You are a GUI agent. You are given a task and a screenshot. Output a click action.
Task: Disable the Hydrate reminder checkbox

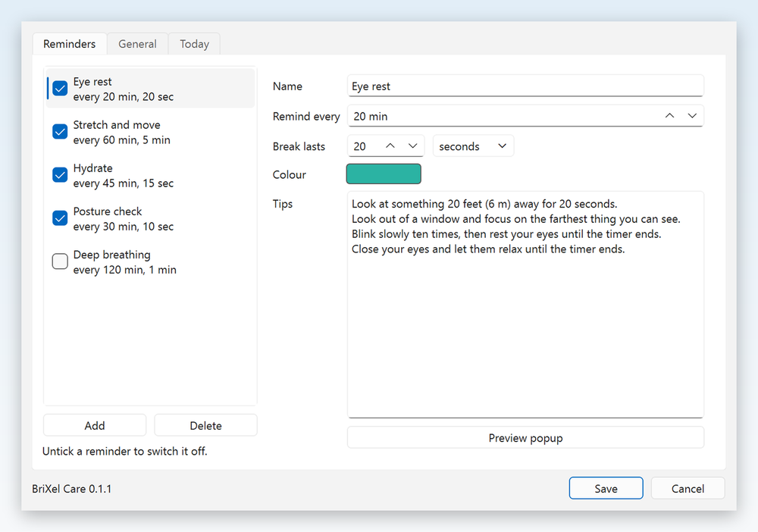(60, 175)
